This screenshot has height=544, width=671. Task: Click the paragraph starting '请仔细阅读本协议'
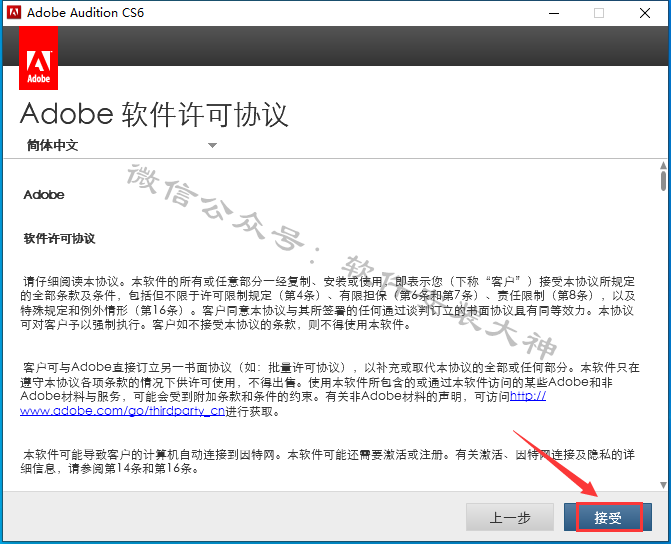coord(327,303)
